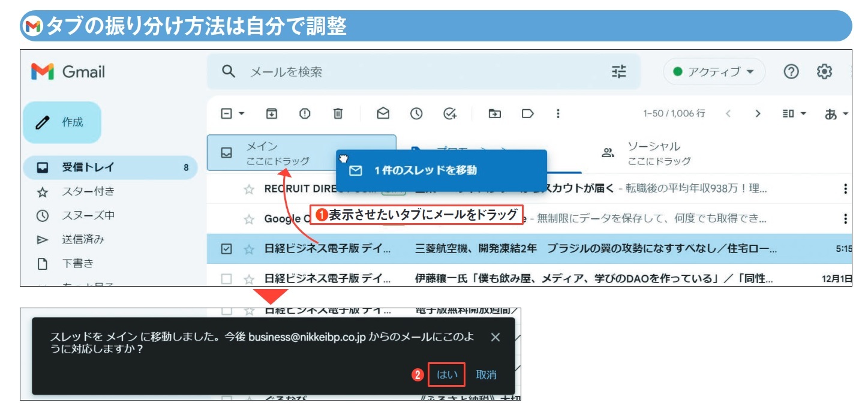This screenshot has height=409, width=868.
Task: Uncheck the selected 三菱航空機 email checkbox
Action: click(x=226, y=249)
